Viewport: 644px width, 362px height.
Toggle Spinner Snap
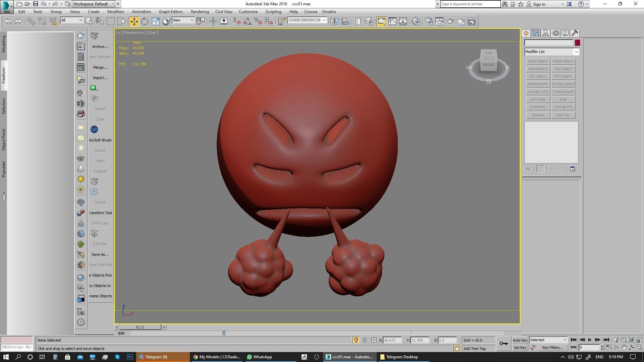click(x=269, y=21)
